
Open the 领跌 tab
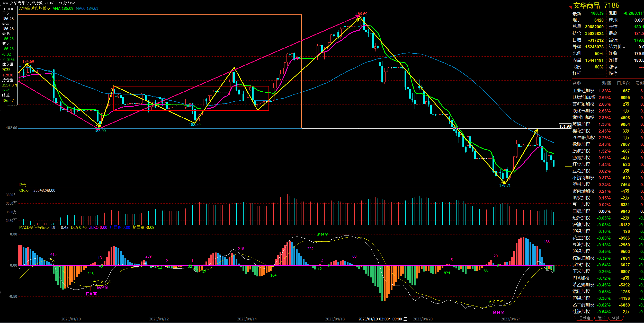(615, 318)
